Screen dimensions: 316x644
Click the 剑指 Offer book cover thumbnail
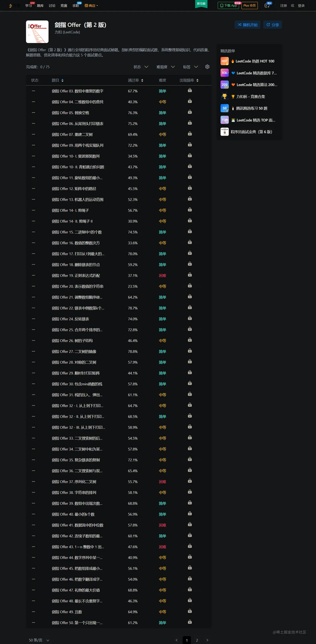pyautogui.click(x=37, y=32)
